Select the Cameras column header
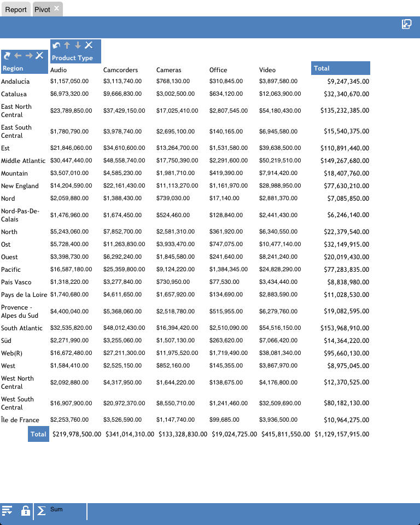Image resolution: width=420 pixels, height=525 pixels. 169,70
